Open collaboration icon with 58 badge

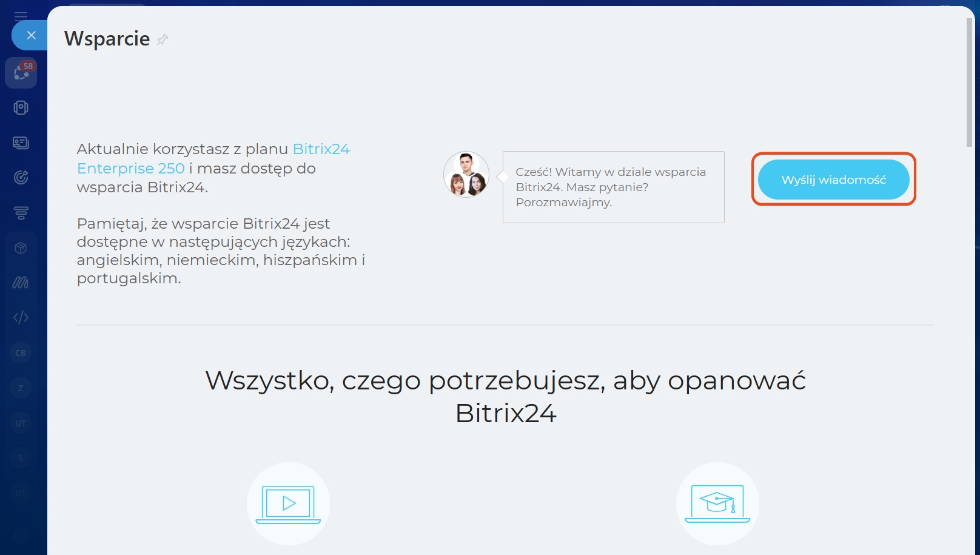click(21, 73)
